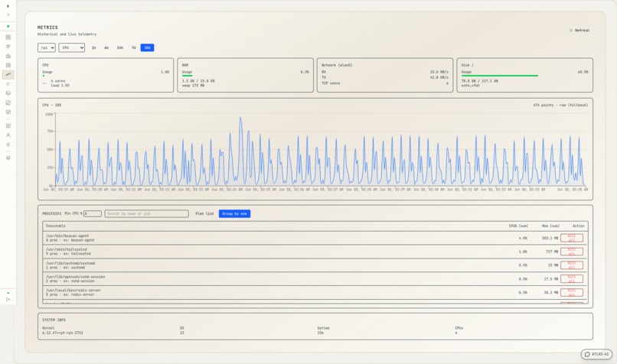Click the 'swap 173 MB' text
Screen dimensions: 617x364
(193, 86)
